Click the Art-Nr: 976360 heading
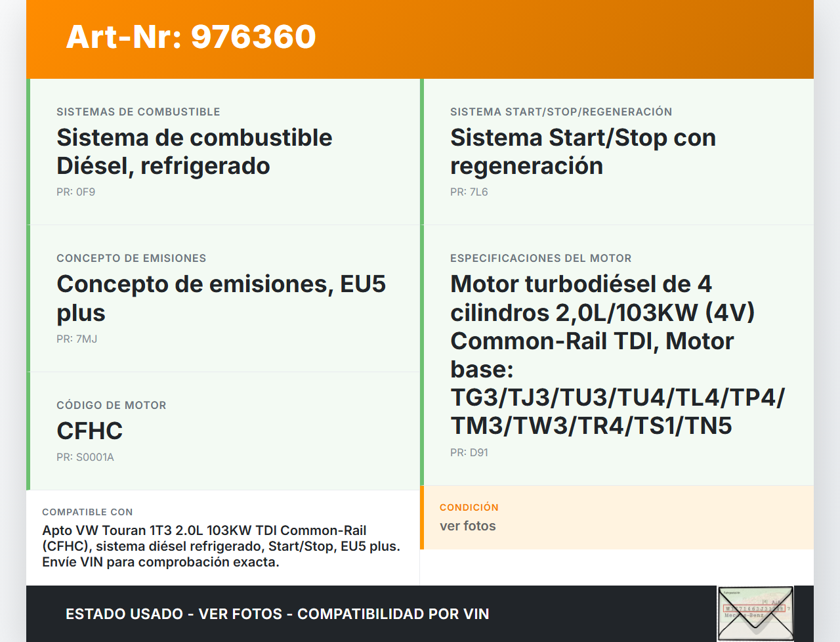This screenshot has height=642, width=840. coord(191,37)
